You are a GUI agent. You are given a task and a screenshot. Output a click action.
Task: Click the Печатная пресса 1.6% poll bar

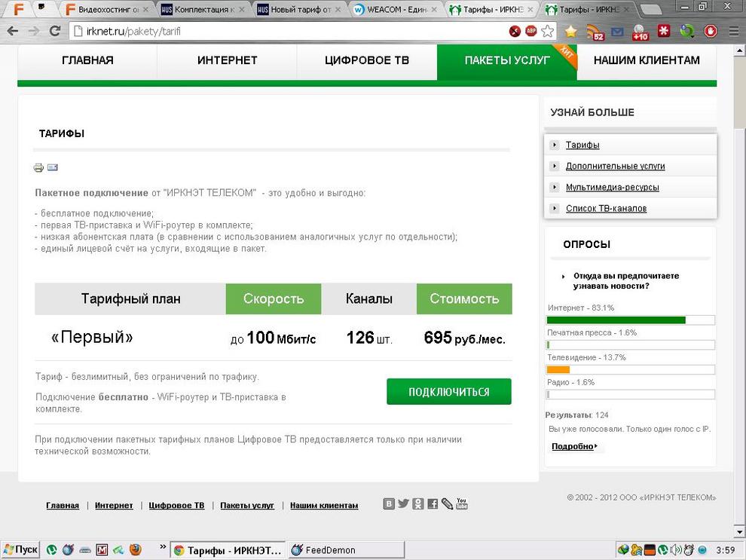tap(631, 345)
